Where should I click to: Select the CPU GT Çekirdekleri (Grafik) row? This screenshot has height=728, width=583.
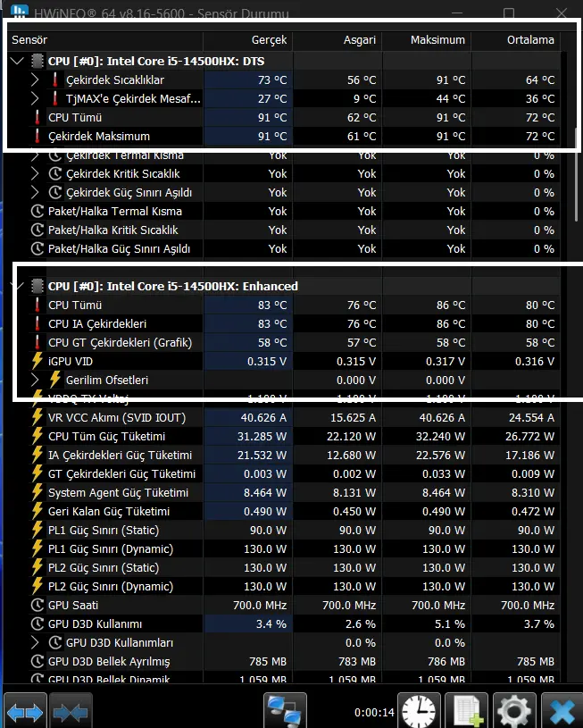click(x=296, y=342)
